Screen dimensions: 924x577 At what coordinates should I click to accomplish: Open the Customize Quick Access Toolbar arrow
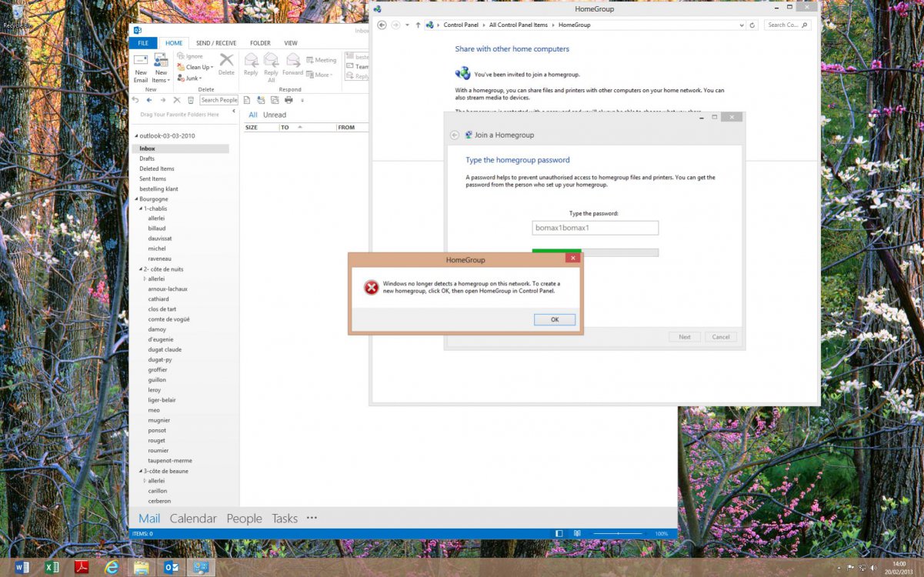click(x=302, y=100)
